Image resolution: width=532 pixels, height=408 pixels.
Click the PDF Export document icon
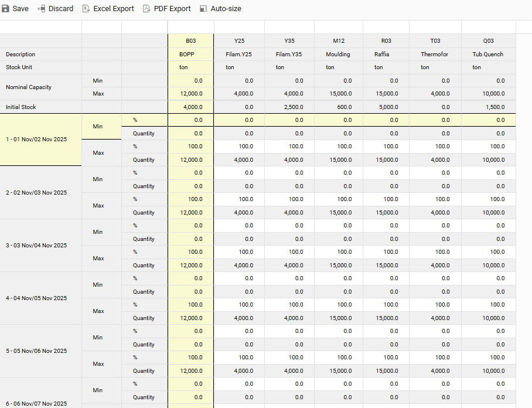coord(146,8)
